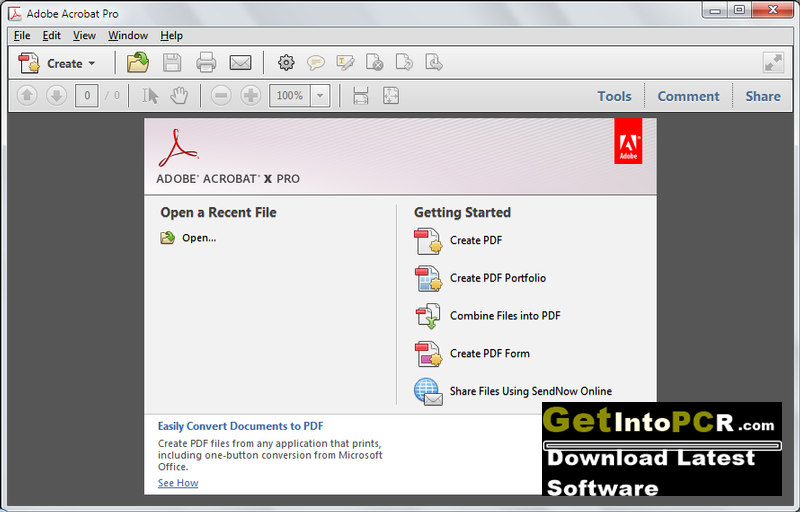This screenshot has height=512, width=800.
Task: Choose the Select text cursor tool
Action: 150,95
